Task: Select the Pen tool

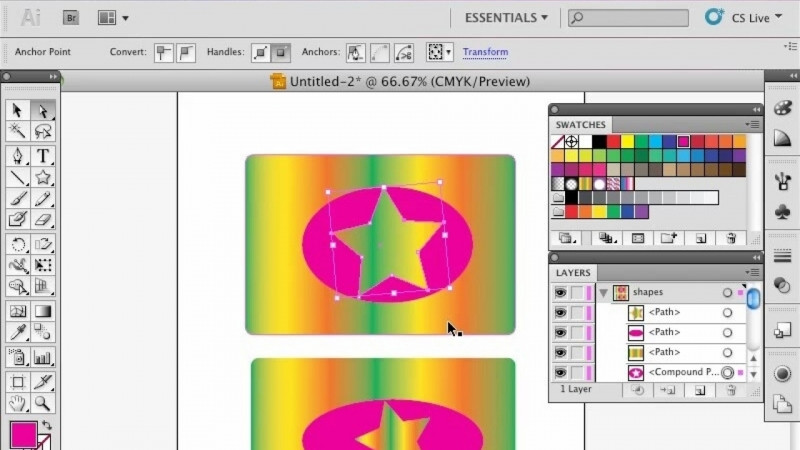Action: 17,156
